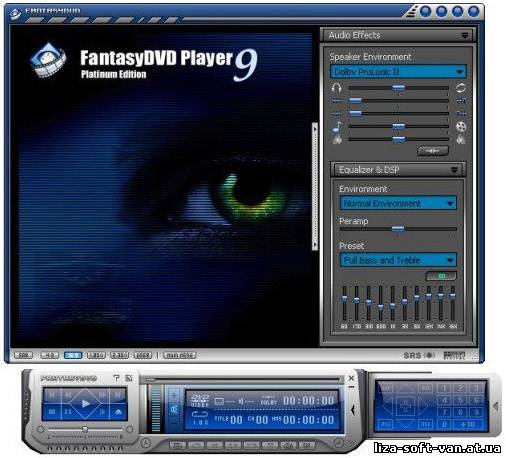The height and width of the screenshot is (458, 506).
Task: Start playback with the central Play button
Action: tap(85, 404)
